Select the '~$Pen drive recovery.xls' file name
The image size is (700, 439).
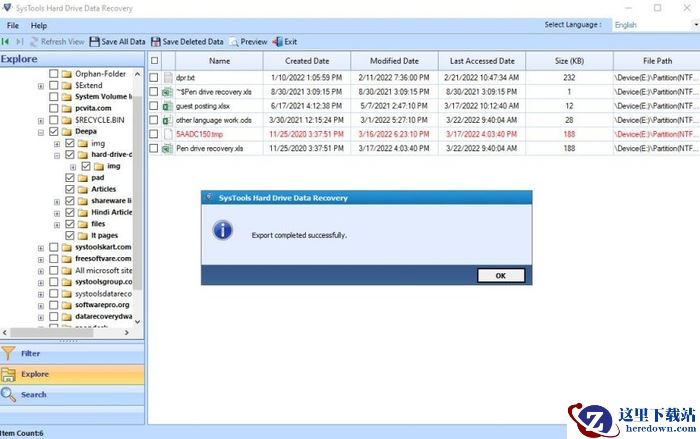[x=214, y=92]
